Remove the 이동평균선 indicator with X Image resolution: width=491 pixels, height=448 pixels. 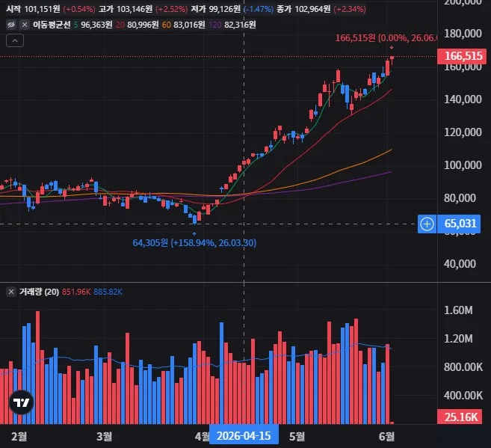(x=25, y=25)
